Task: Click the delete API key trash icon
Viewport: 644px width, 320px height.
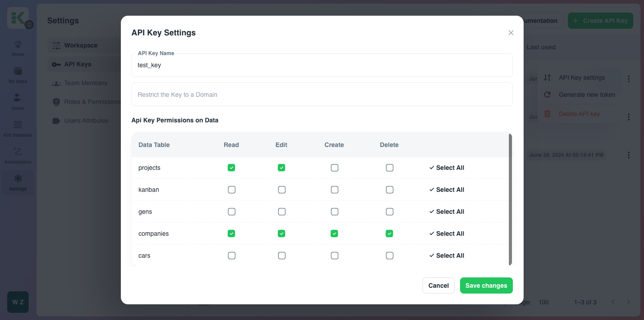Action: tap(547, 114)
